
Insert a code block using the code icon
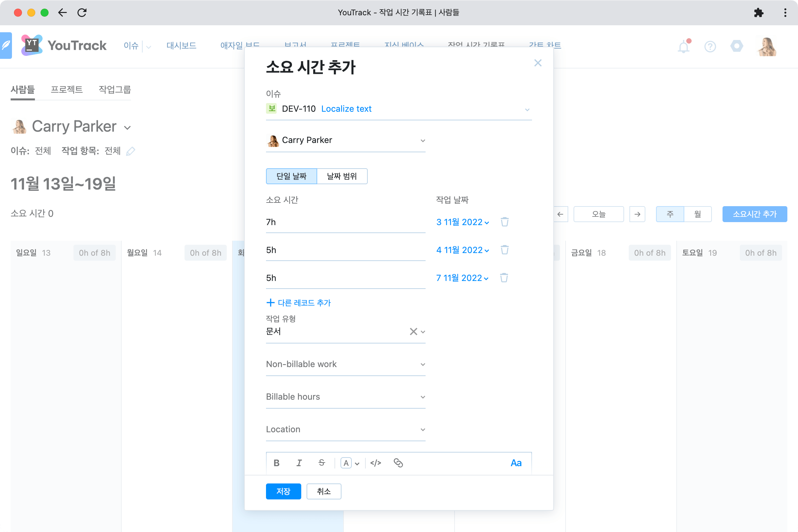point(376,463)
